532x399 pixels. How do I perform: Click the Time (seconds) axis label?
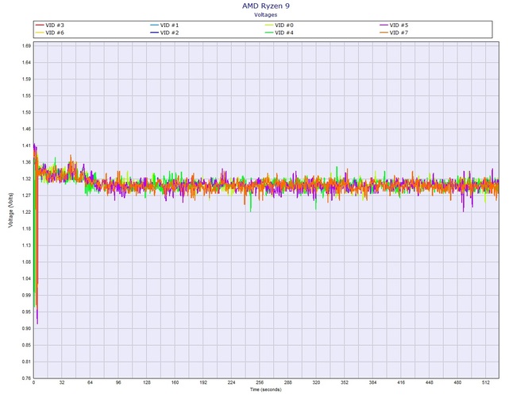point(266,389)
